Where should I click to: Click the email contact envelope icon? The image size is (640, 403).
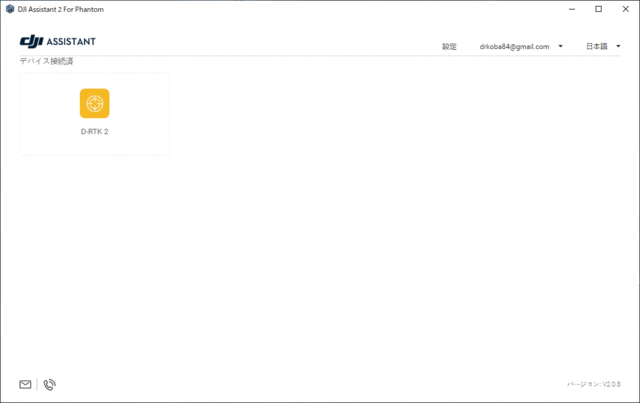(25, 384)
